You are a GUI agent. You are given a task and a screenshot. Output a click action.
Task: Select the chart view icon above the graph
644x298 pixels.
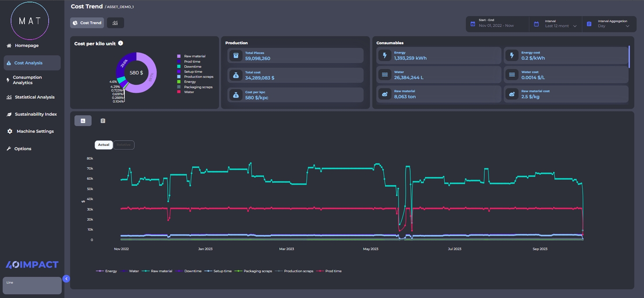[83, 121]
